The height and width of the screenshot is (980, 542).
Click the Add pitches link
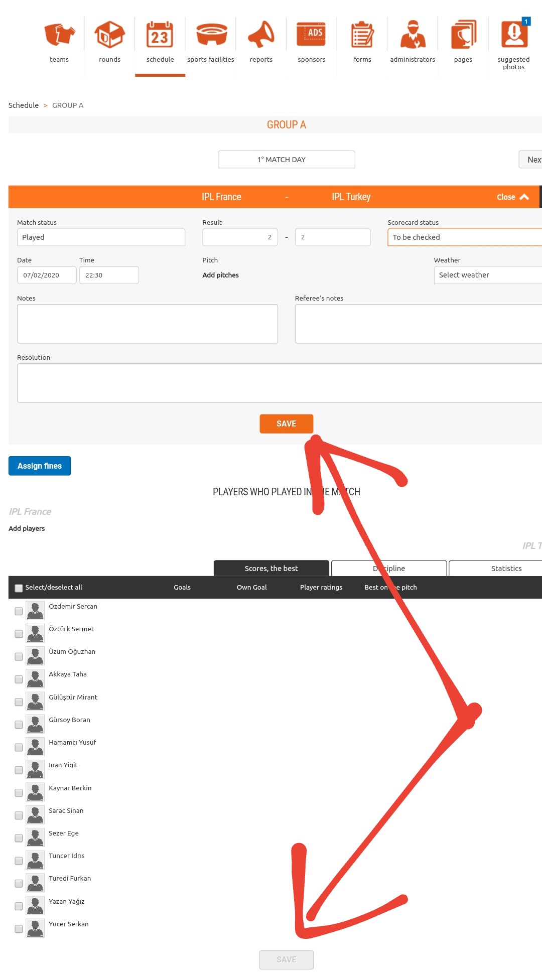click(220, 275)
